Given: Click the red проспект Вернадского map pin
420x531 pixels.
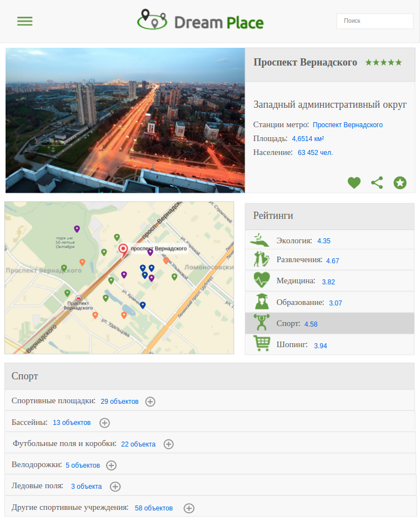Looking at the screenshot, I should (123, 251).
